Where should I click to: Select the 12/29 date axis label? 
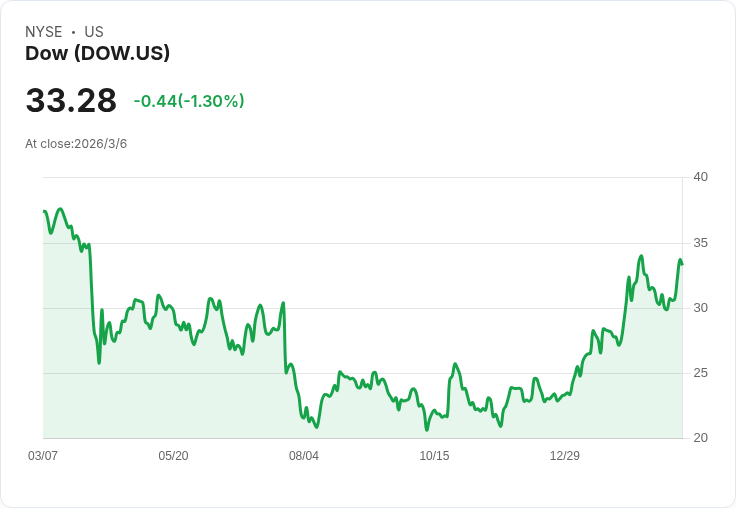point(565,456)
